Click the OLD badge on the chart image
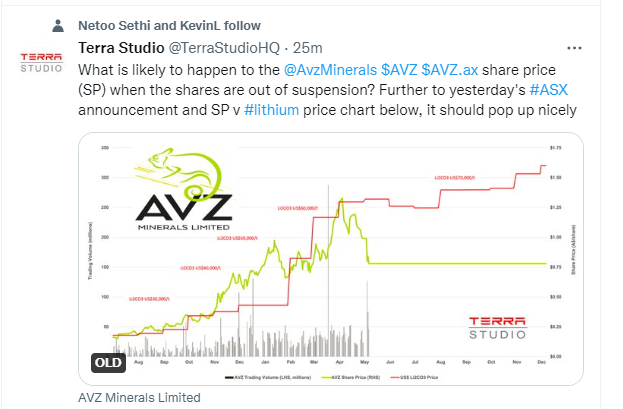 [108, 362]
